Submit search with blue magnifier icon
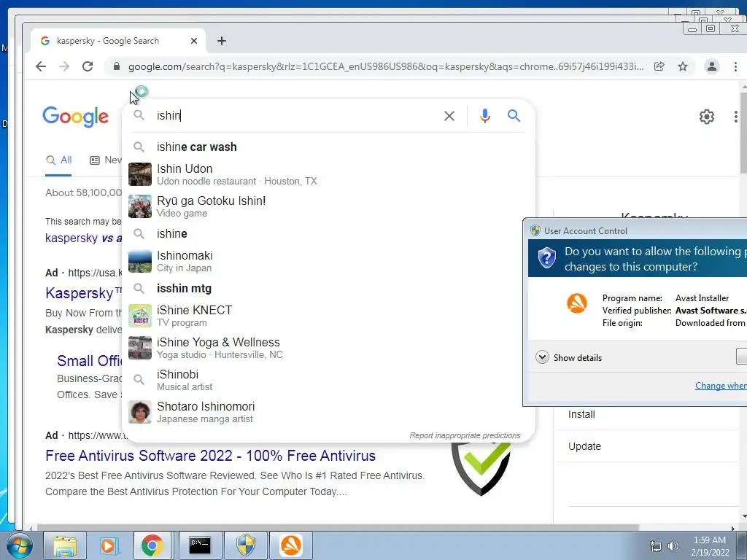Viewport: 747px width, 560px height. [514, 116]
